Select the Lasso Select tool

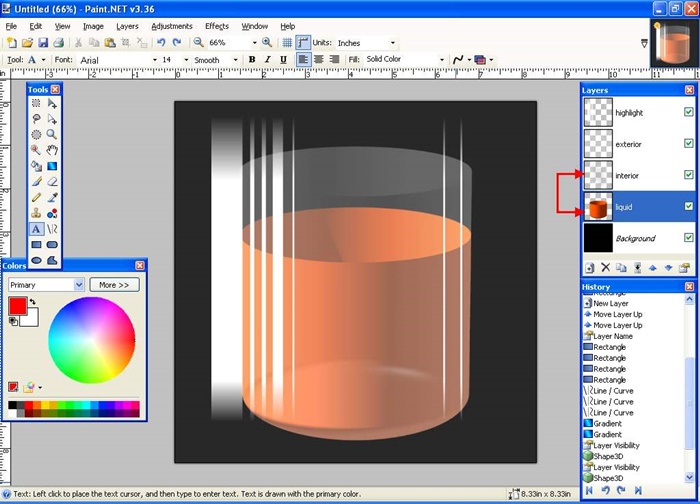(x=36, y=119)
